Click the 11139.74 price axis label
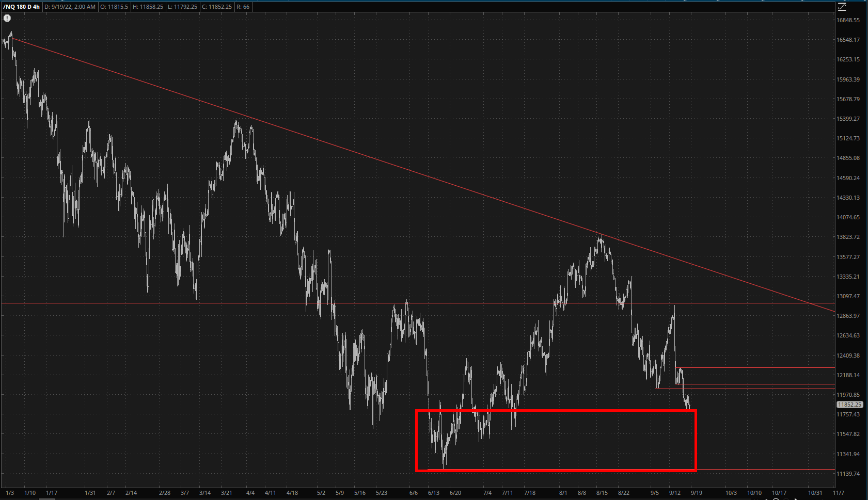The width and height of the screenshot is (868, 500). pyautogui.click(x=848, y=474)
